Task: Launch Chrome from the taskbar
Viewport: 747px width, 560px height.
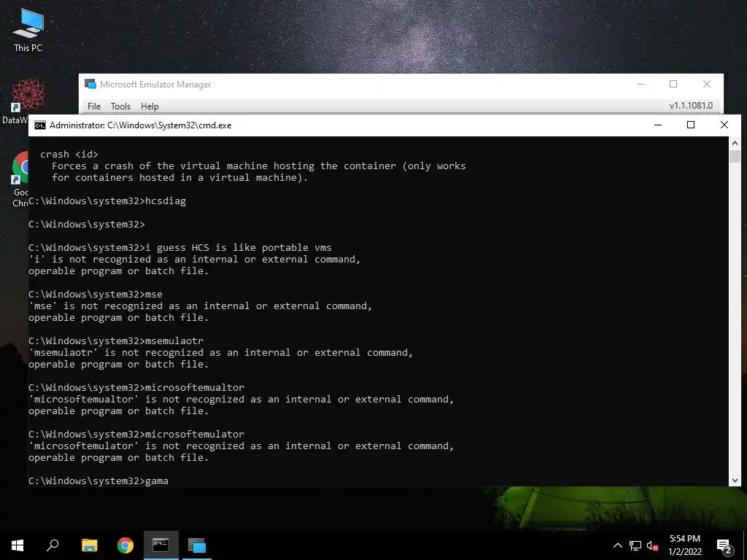Action: (125, 545)
